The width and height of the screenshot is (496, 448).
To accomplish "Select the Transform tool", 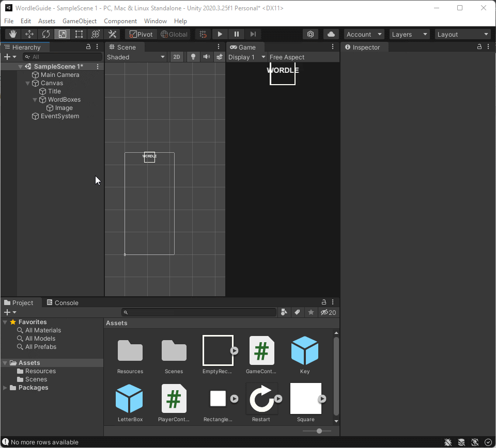I will [x=96, y=34].
